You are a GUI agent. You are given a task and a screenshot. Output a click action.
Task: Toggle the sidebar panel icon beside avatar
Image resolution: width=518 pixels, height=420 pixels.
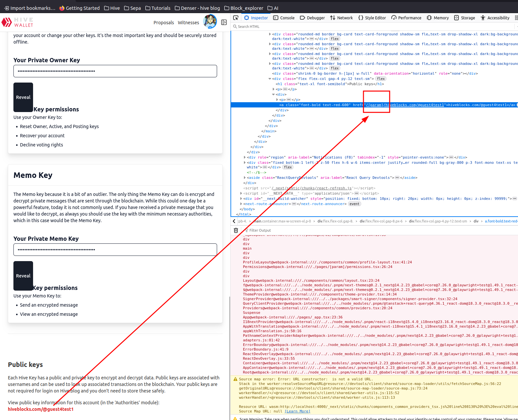click(224, 22)
